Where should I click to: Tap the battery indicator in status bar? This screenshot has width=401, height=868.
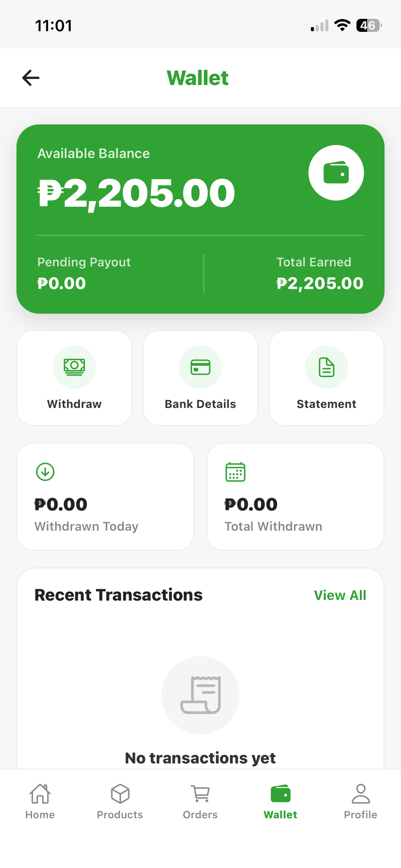click(x=369, y=26)
